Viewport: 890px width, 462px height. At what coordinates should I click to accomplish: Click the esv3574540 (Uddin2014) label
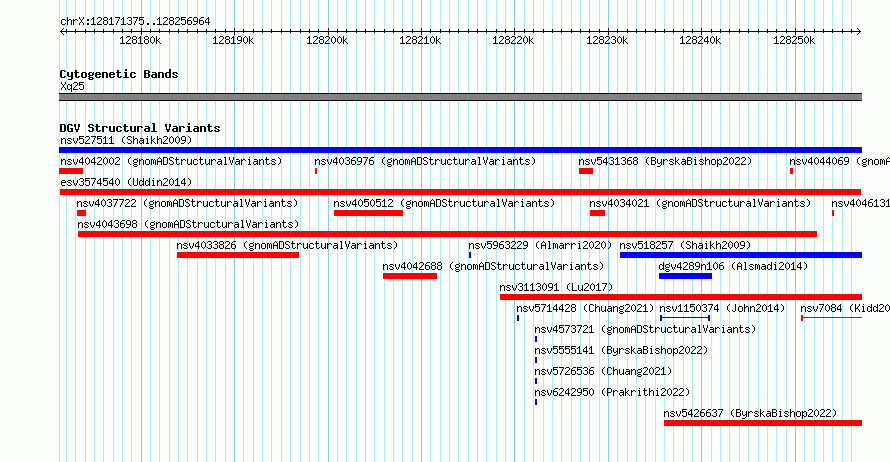[126, 182]
